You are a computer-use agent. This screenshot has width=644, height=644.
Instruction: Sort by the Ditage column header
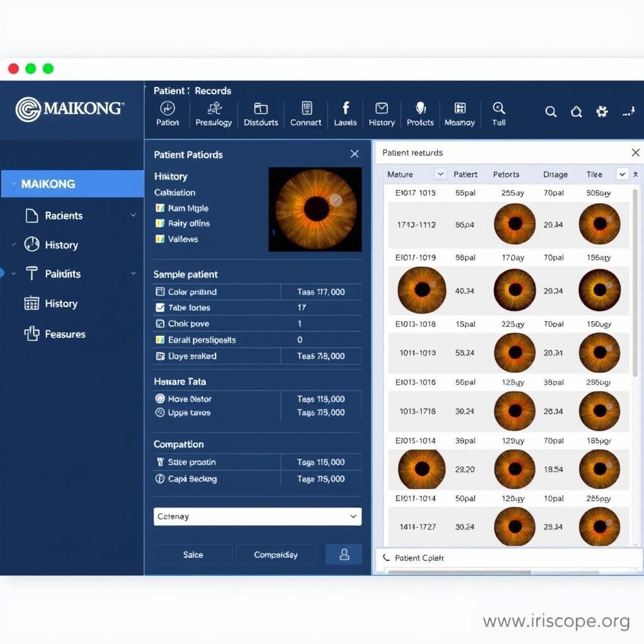(x=555, y=174)
